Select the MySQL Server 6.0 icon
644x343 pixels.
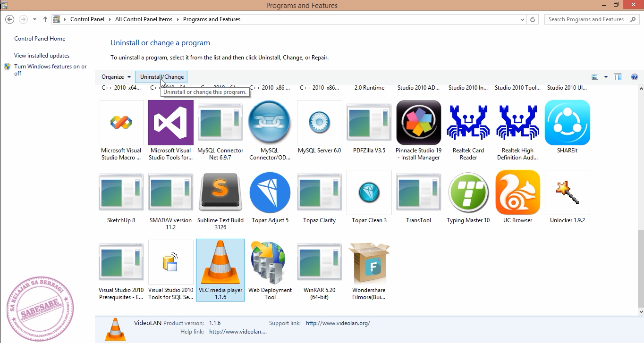pos(320,123)
